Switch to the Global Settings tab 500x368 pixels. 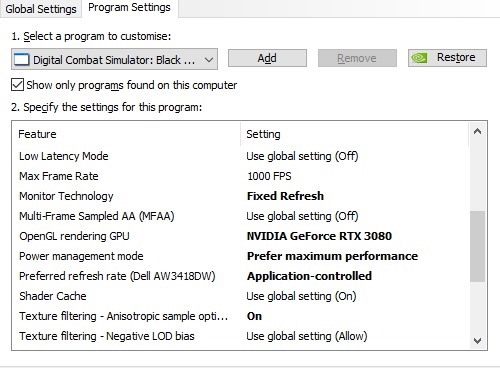tap(41, 9)
